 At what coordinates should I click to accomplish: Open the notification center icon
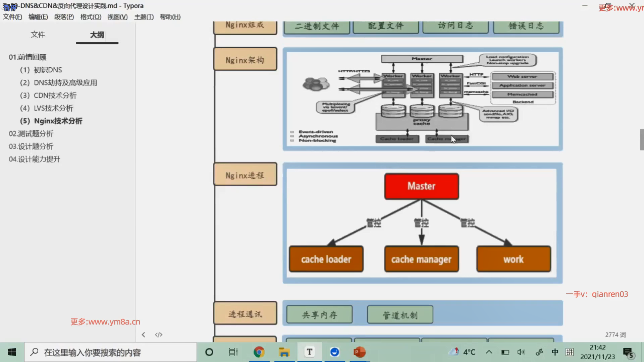pos(628,353)
